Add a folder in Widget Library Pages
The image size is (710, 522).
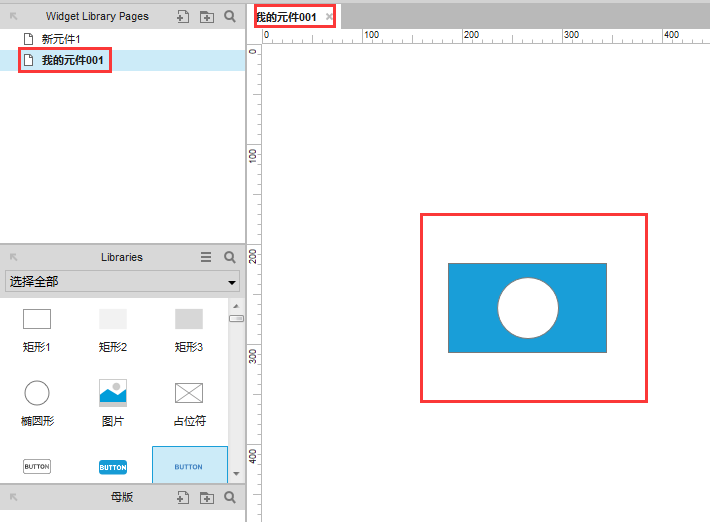(206, 17)
